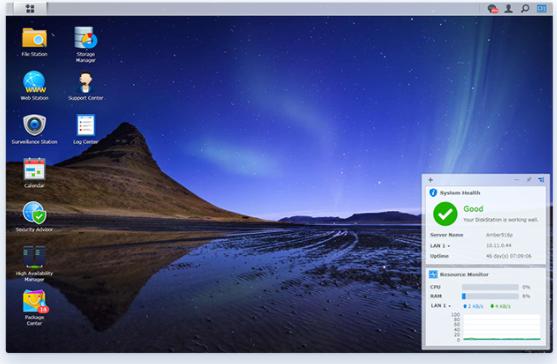557x364 pixels.
Task: Add a widget with the plus icon
Action: (x=431, y=180)
